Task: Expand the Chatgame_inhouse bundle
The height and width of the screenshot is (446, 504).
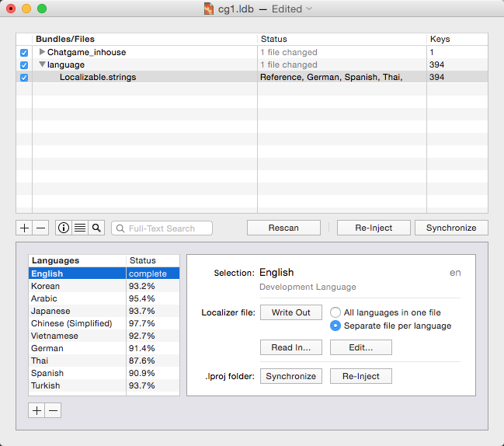Action: [x=43, y=52]
